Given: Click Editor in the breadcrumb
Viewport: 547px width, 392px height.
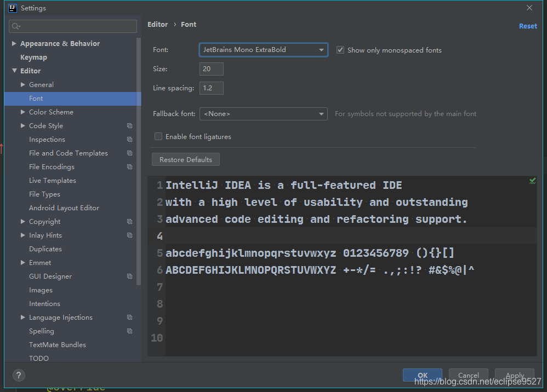Looking at the screenshot, I should [x=158, y=25].
